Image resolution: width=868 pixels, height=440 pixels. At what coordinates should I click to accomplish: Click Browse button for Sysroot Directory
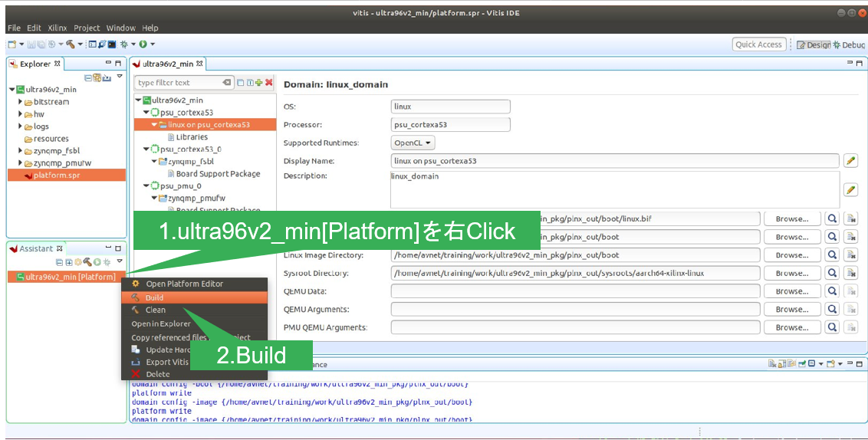pos(791,273)
